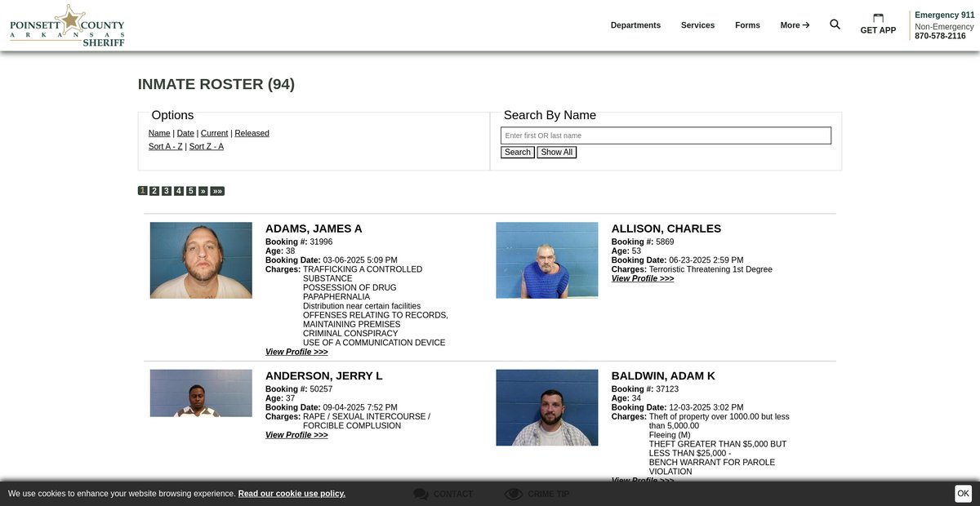Go to roster page 2
This screenshot has height=506, width=980.
click(154, 191)
